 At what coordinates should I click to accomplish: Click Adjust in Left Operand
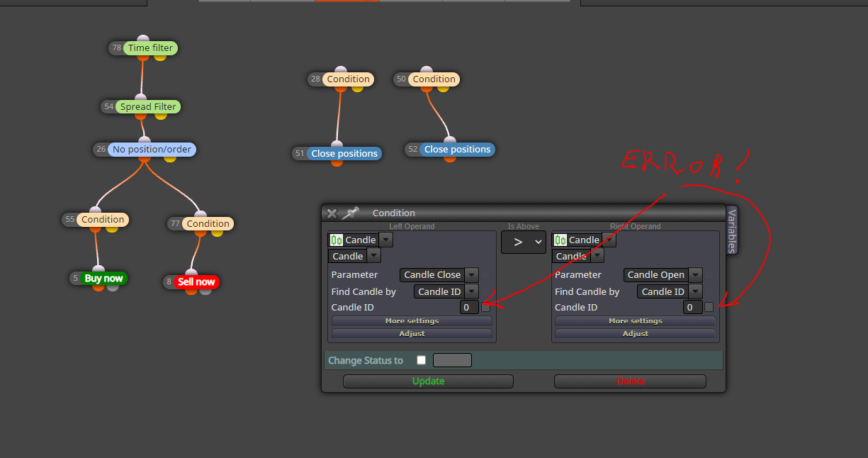pos(412,333)
